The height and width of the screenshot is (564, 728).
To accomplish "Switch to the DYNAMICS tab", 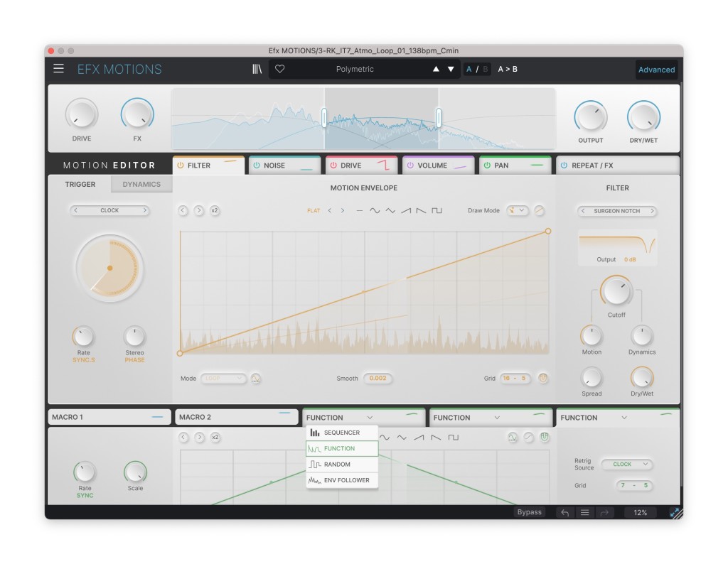I will pyautogui.click(x=141, y=184).
